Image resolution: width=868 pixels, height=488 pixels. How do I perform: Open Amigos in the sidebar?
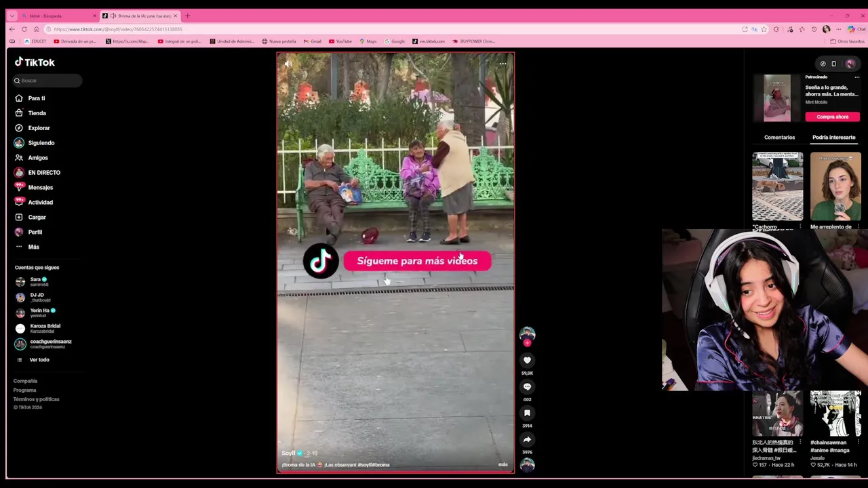(31, 158)
